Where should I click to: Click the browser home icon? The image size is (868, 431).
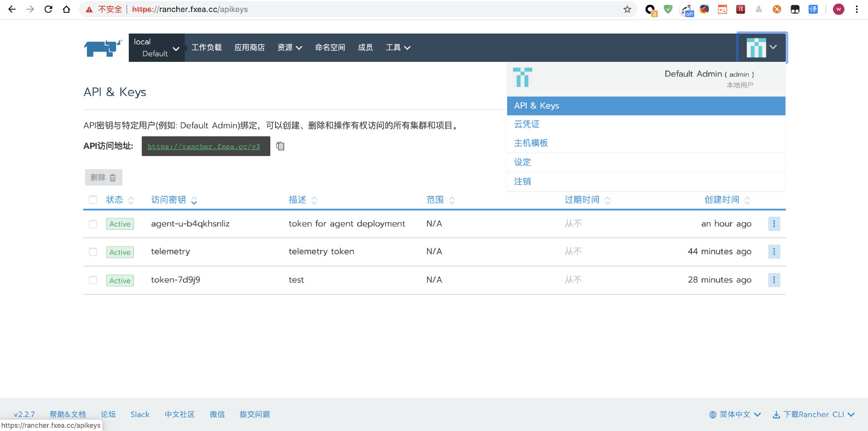(x=67, y=9)
